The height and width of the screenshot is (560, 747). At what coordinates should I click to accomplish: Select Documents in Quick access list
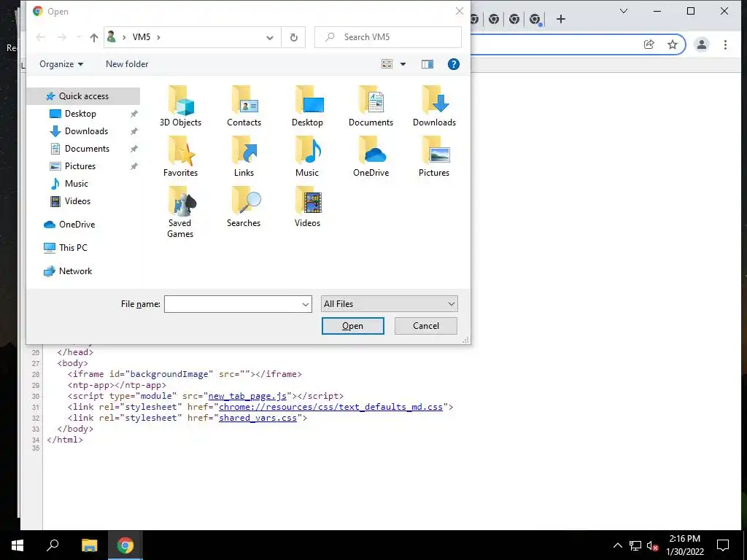pyautogui.click(x=87, y=149)
